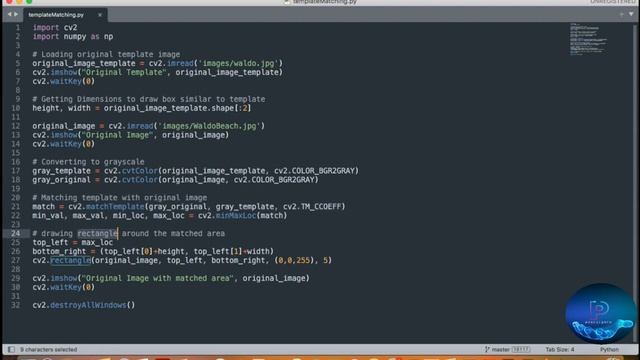The height and width of the screenshot is (360, 640).
Task: Click line number 32 in the gutter
Action: click(x=16, y=305)
